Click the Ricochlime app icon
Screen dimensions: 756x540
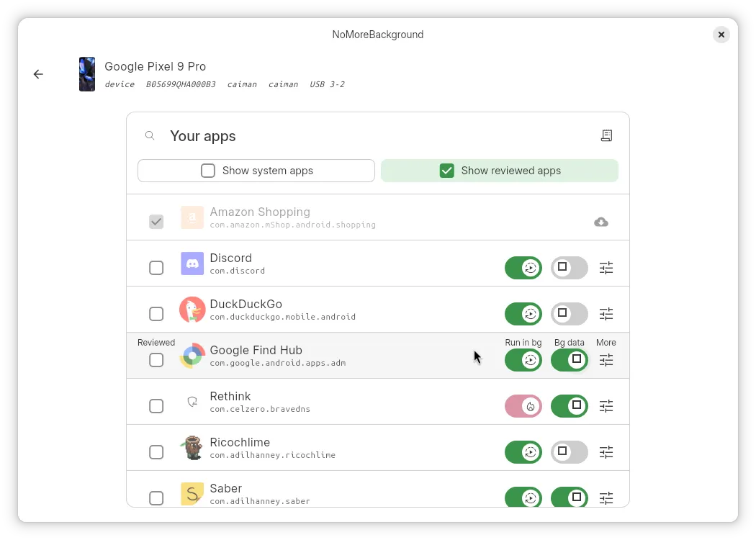click(x=192, y=448)
